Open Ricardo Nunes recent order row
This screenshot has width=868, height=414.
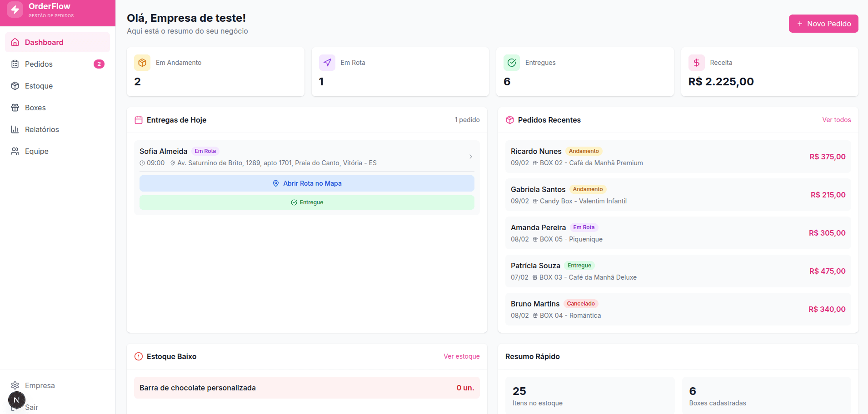[x=678, y=157]
